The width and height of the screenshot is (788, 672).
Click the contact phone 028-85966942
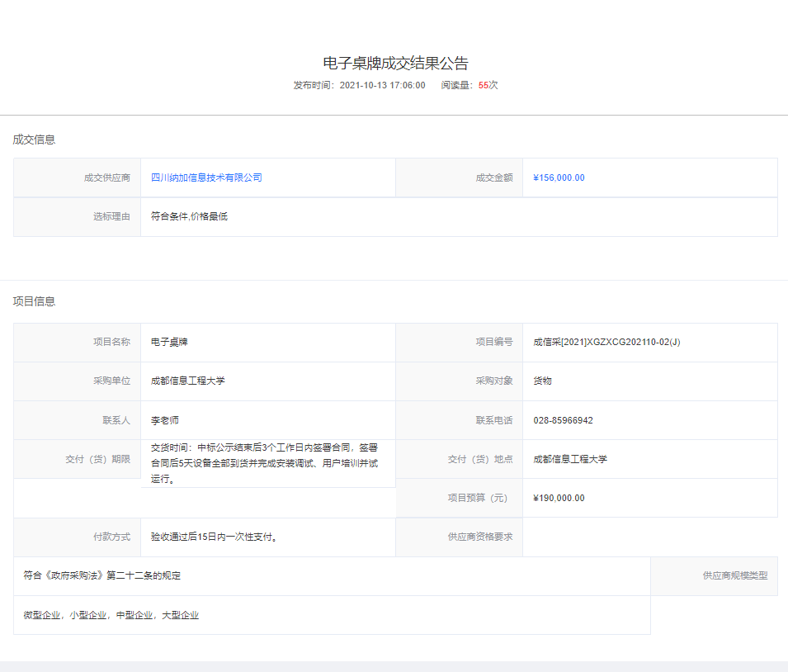click(x=563, y=420)
